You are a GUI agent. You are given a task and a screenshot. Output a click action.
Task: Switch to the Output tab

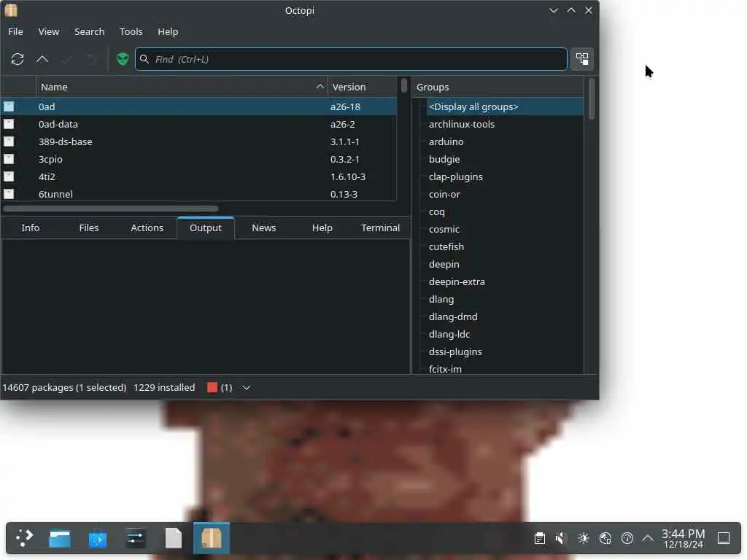[205, 227]
